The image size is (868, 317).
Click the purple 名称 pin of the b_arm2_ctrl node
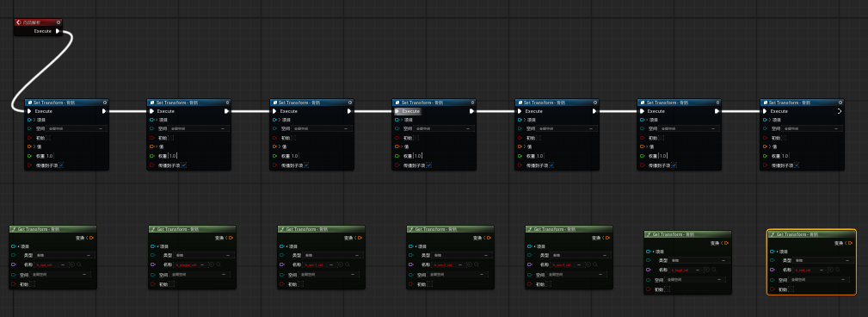(x=410, y=264)
